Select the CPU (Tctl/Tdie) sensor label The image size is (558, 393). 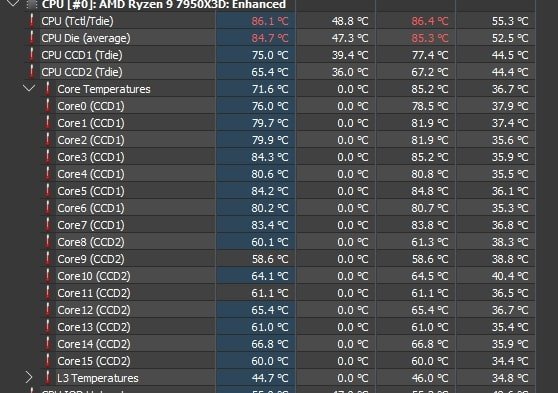77,21
